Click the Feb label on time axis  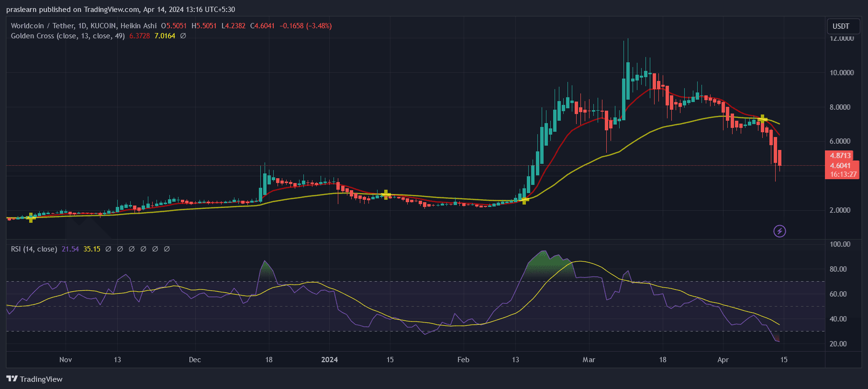[463, 360]
